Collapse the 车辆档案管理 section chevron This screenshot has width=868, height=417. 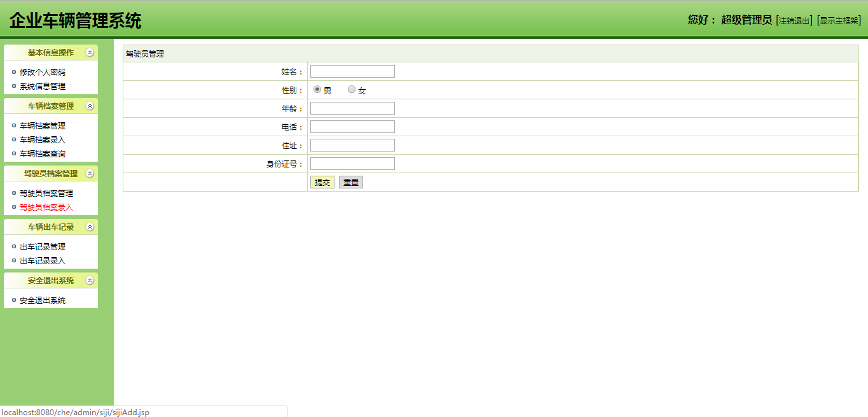tap(90, 106)
